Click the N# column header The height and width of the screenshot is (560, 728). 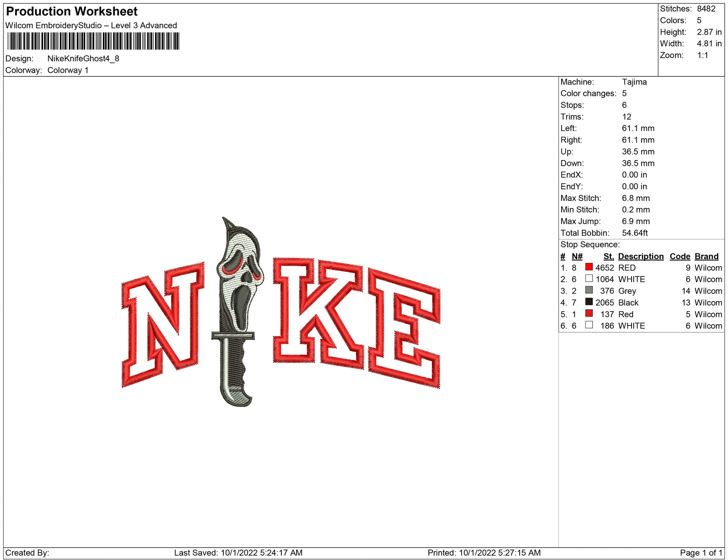click(577, 256)
